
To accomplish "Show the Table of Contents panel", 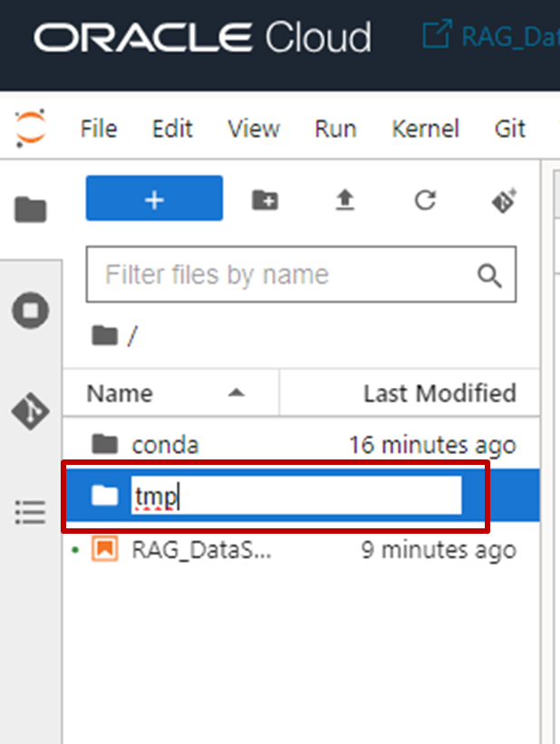I will [x=31, y=512].
